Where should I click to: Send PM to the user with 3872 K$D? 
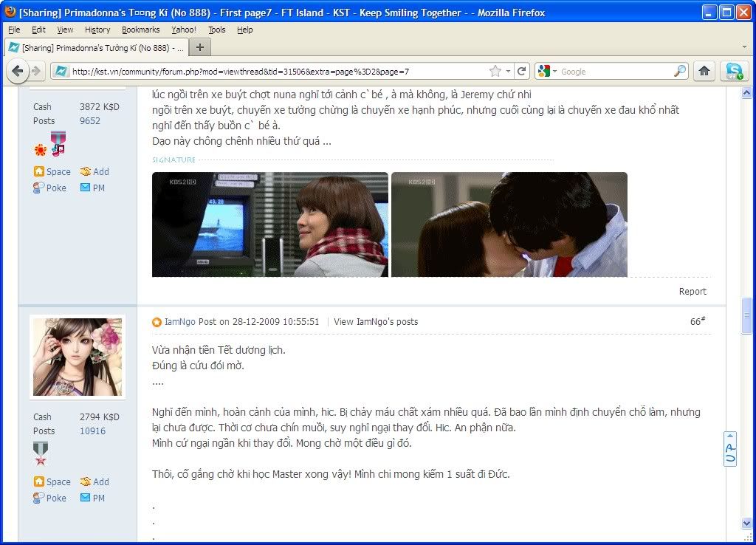pyautogui.click(x=92, y=188)
